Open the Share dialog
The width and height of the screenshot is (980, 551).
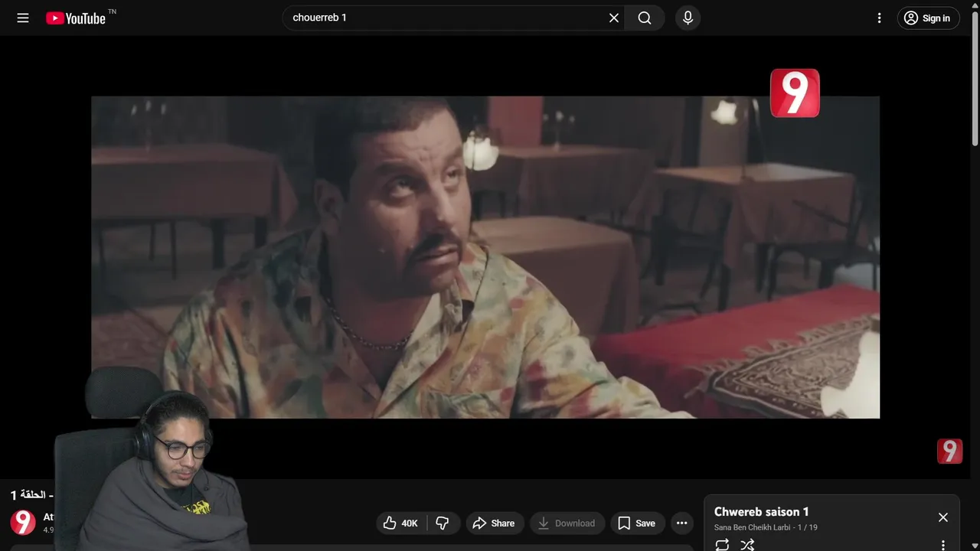point(495,523)
